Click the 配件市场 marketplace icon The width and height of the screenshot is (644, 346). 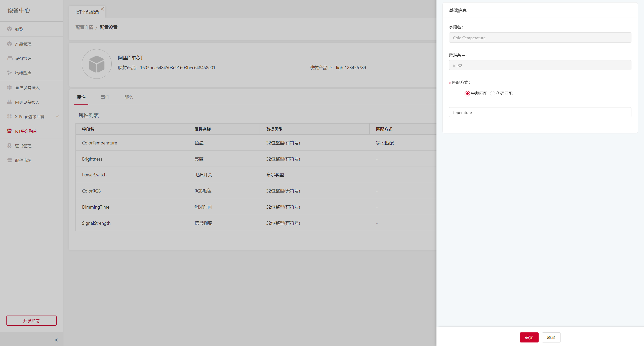coord(10,160)
